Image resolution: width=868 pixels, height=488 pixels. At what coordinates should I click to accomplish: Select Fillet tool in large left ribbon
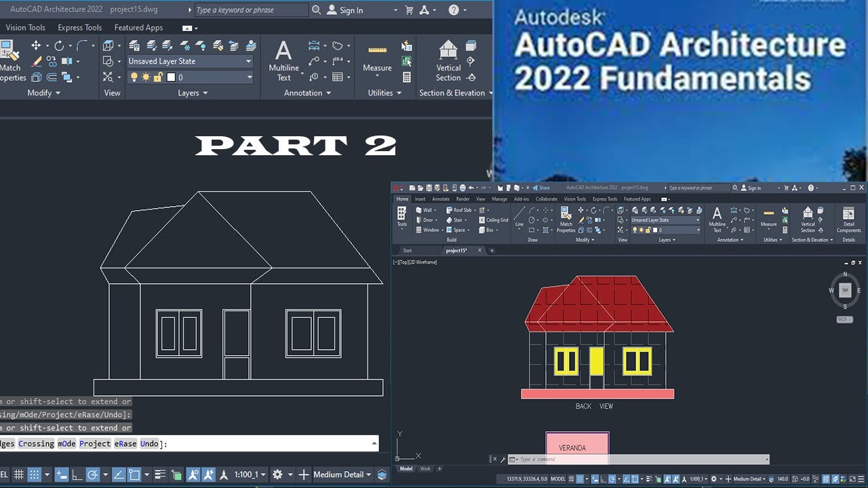pyautogui.click(x=82, y=46)
